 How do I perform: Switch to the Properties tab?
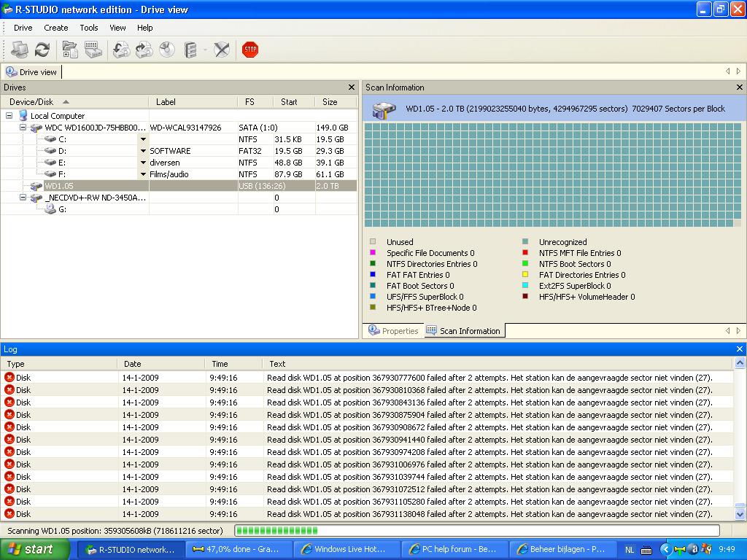coord(393,331)
